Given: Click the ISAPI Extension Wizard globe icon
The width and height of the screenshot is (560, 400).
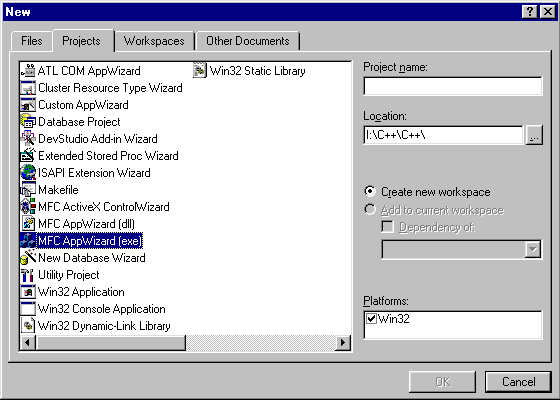Looking at the screenshot, I should pos(28,173).
